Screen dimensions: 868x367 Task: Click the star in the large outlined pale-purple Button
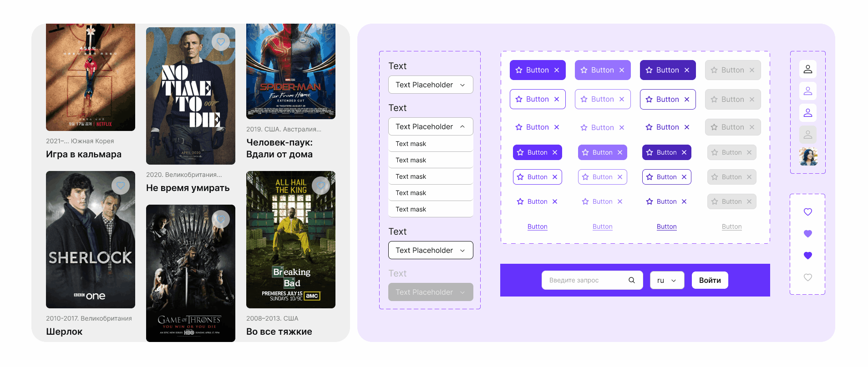tap(584, 99)
